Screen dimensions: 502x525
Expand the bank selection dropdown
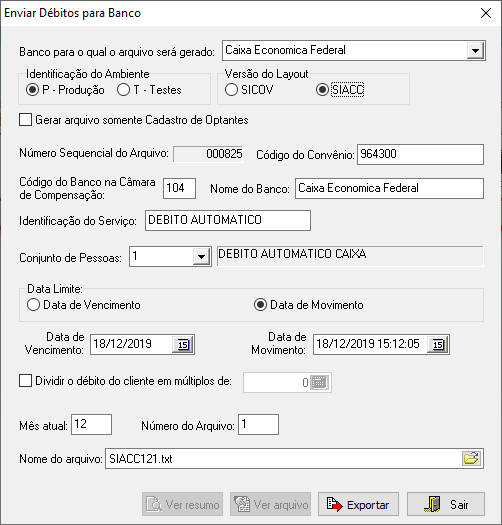475,51
